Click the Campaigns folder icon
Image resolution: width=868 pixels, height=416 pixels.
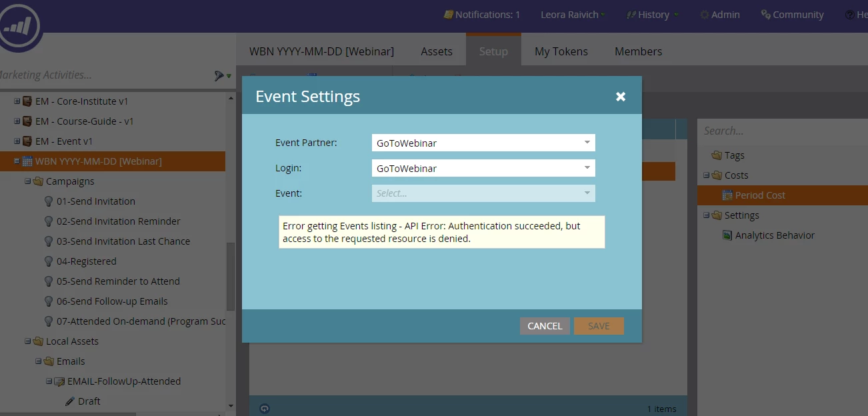[x=38, y=181]
